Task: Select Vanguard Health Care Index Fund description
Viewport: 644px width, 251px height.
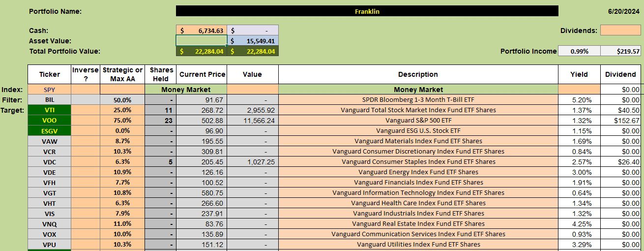Action: [x=418, y=203]
